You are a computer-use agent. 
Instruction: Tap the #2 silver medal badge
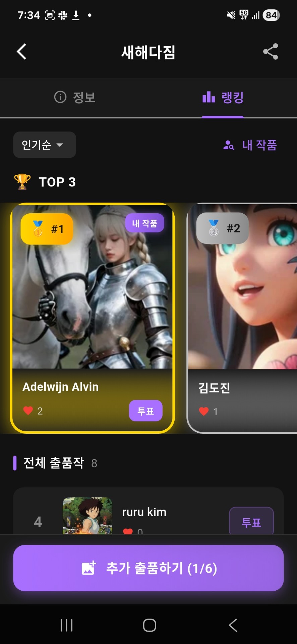223,228
